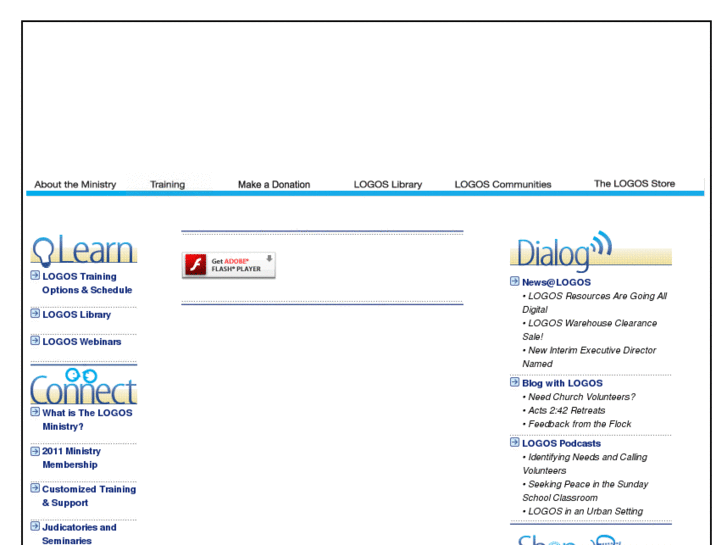Click arrow icon beside LOGOS Training Options
The image size is (727, 545).
[x=35, y=275]
